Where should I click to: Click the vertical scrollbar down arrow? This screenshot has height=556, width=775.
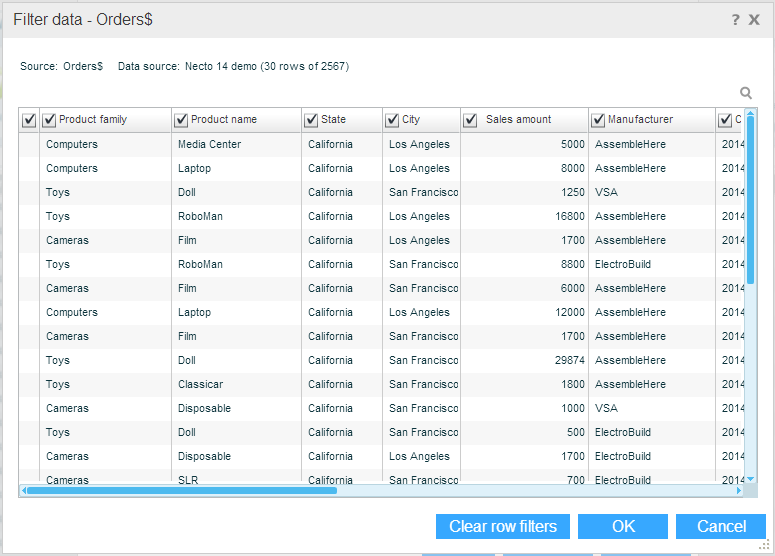click(750, 479)
